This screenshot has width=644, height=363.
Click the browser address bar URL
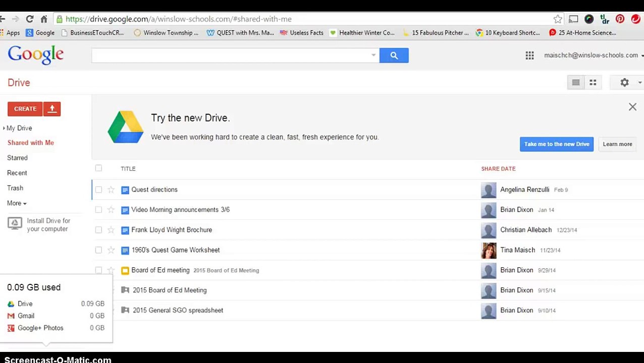(x=179, y=19)
